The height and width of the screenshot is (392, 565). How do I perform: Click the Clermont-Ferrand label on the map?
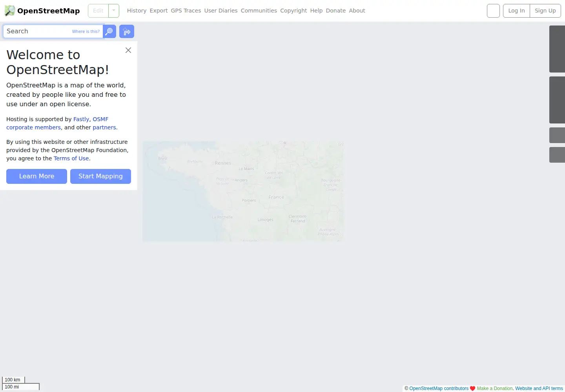[x=298, y=219]
